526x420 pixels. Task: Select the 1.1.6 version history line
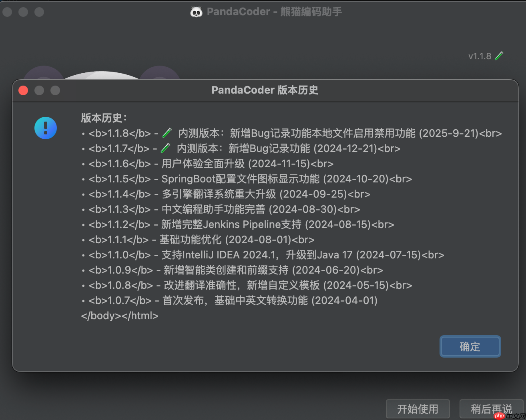[x=207, y=164]
